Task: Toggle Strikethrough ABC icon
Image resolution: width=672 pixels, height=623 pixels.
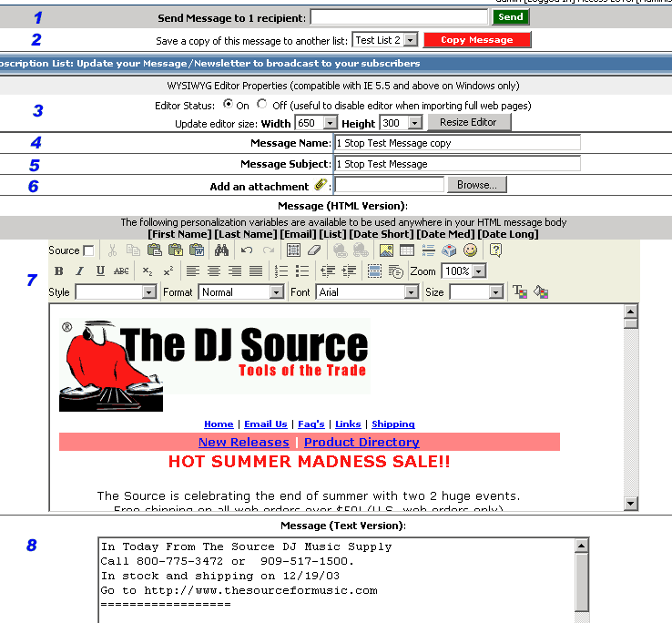Action: tap(121, 271)
